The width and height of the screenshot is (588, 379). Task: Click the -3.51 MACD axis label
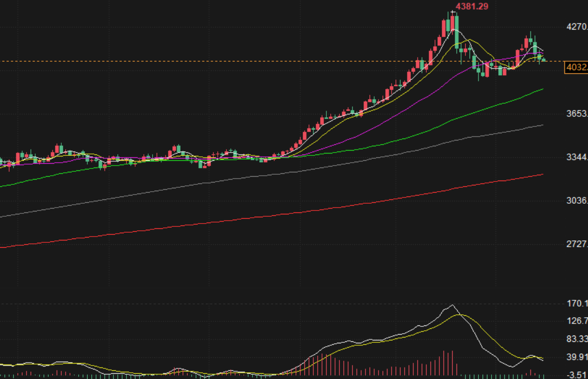(x=577, y=375)
